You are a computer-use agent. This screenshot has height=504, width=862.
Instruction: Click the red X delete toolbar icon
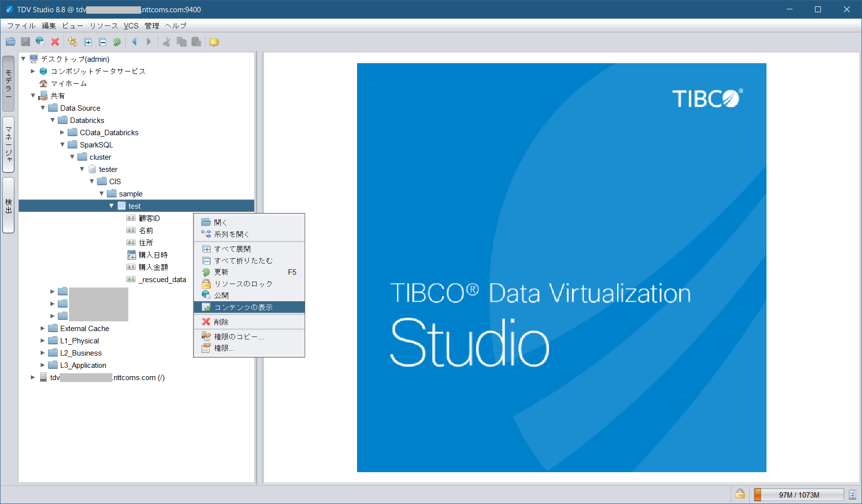pyautogui.click(x=55, y=42)
